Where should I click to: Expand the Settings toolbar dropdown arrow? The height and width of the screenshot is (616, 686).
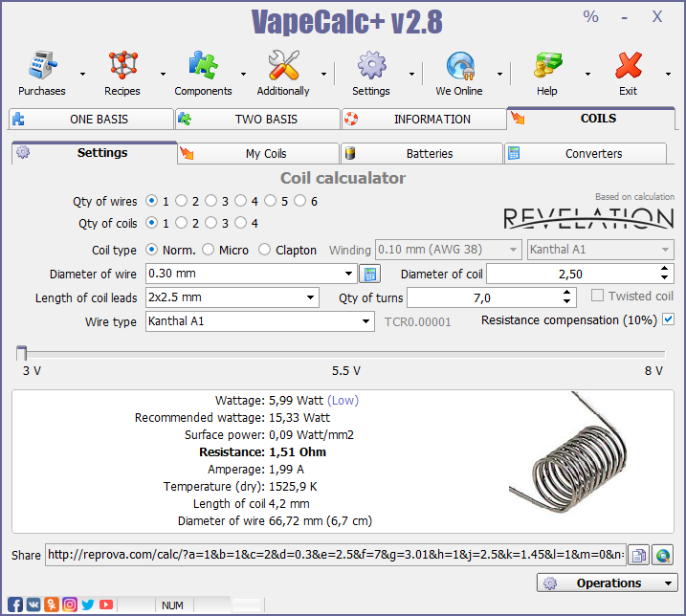click(411, 74)
